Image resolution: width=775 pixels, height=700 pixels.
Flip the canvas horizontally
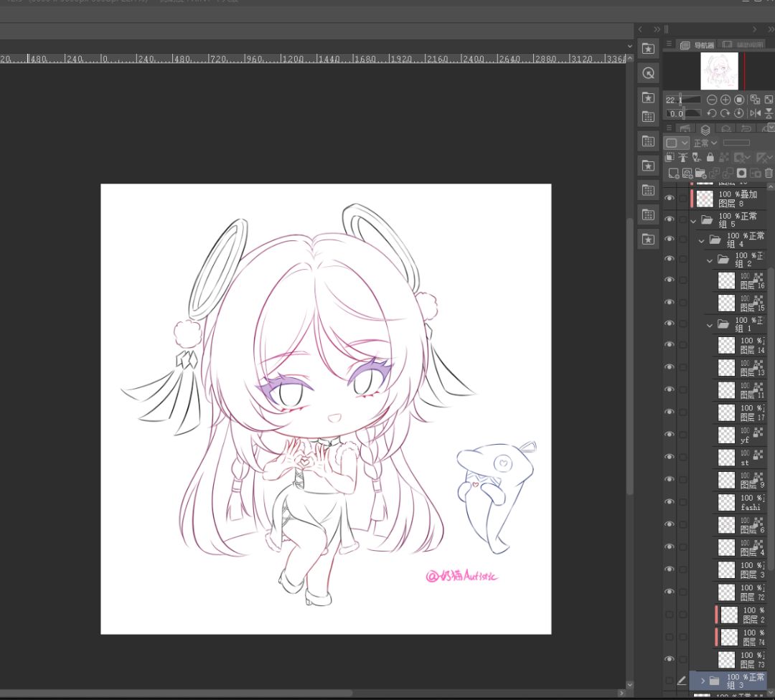coord(755,113)
